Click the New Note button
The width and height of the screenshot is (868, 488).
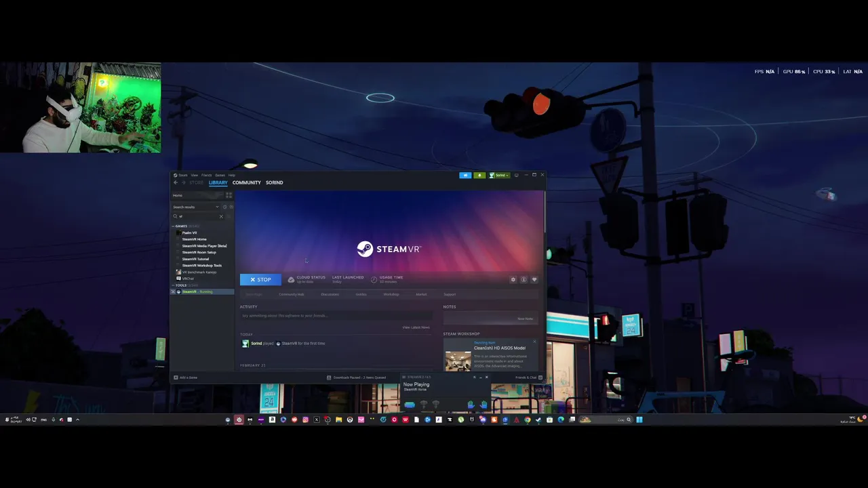[525, 319]
